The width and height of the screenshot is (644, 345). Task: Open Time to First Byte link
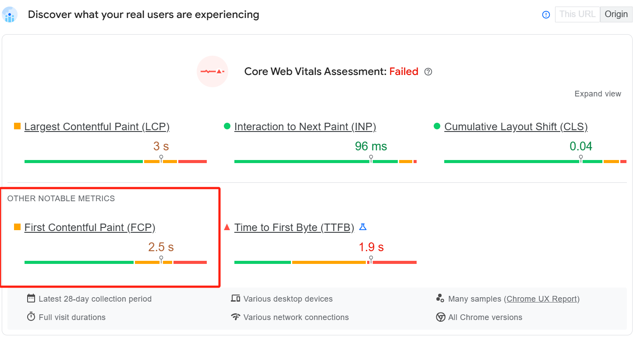click(x=294, y=228)
